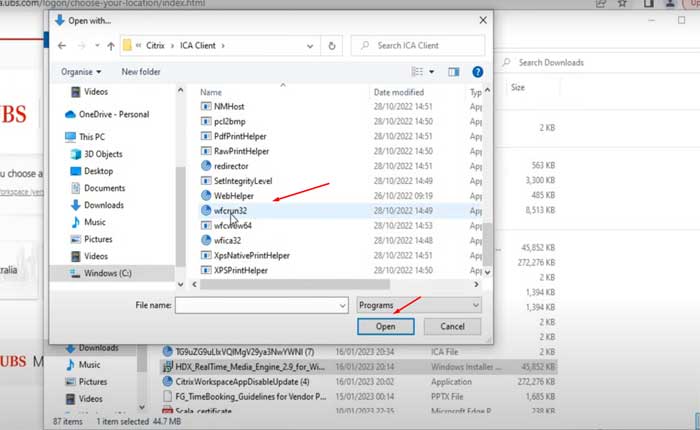
Task: Open the blue Help icon
Action: pos(477,72)
